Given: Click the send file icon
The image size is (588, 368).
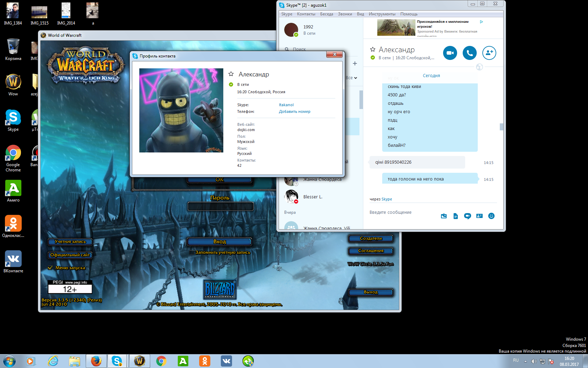Looking at the screenshot, I should click(455, 216).
